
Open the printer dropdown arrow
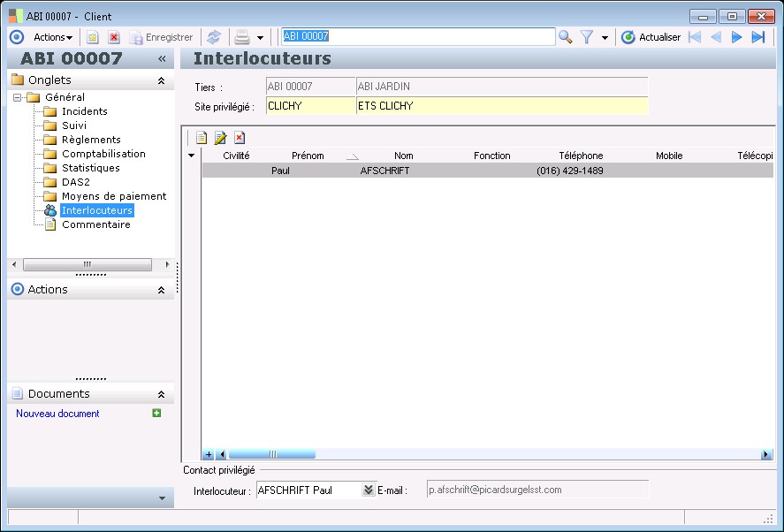tap(260, 37)
